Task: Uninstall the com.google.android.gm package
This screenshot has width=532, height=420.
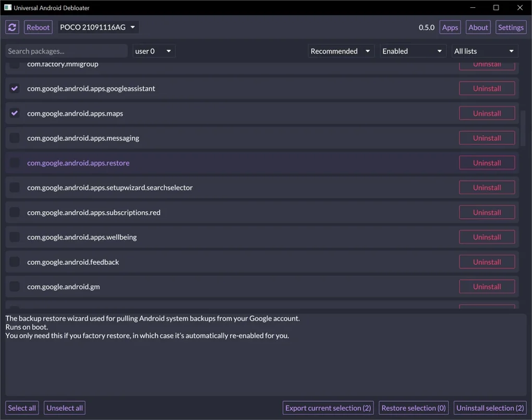Action: point(487,287)
